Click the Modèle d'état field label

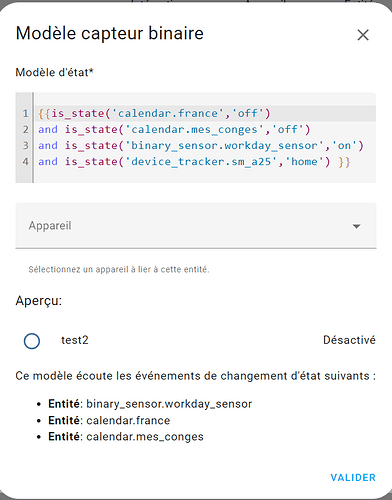tap(55, 72)
